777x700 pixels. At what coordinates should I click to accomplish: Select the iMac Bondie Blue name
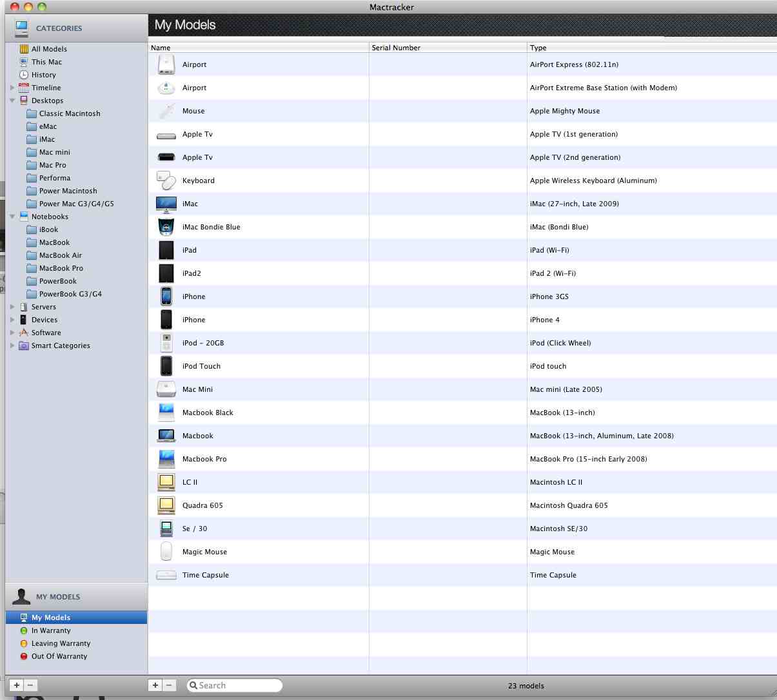coord(211,227)
